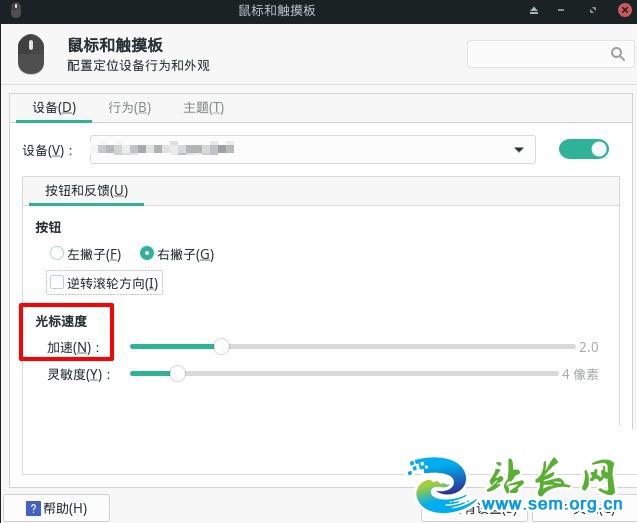Open the 设备(V) device dropdown
637x523 pixels.
point(312,150)
